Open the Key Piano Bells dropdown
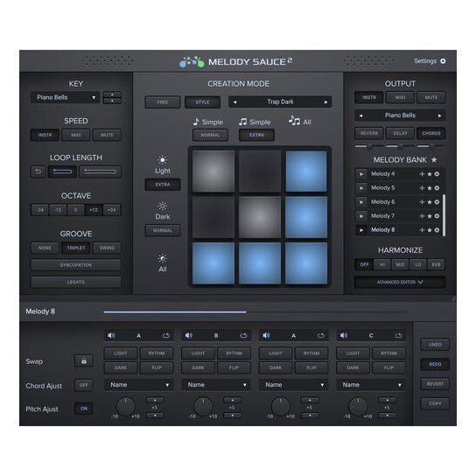The image size is (476, 476). coord(65,97)
